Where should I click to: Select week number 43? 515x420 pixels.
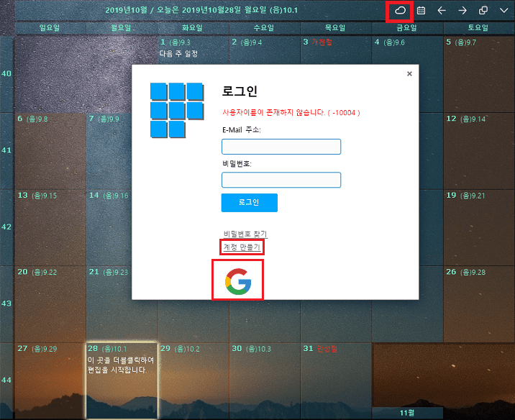(x=6, y=303)
